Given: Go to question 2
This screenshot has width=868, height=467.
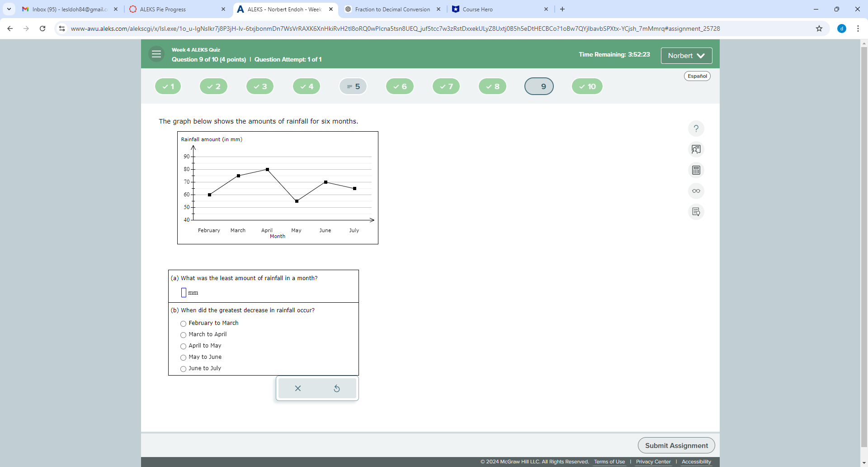Looking at the screenshot, I should (x=214, y=86).
